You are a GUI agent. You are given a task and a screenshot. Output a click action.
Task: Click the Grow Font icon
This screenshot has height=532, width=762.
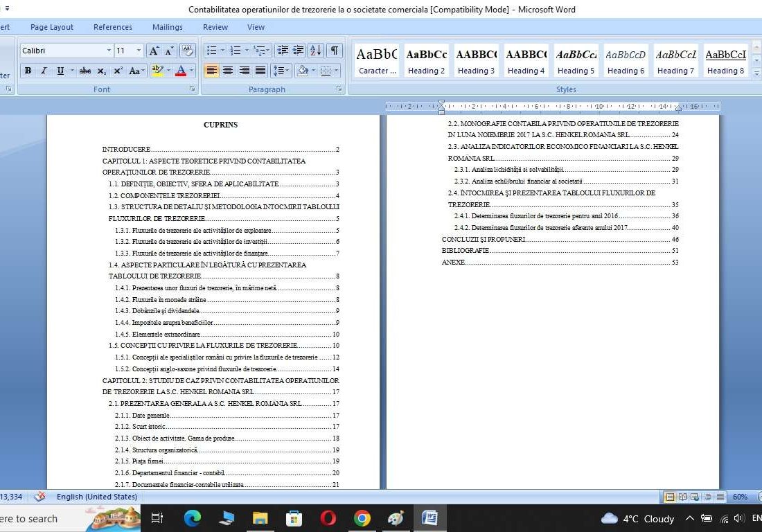[x=154, y=51]
